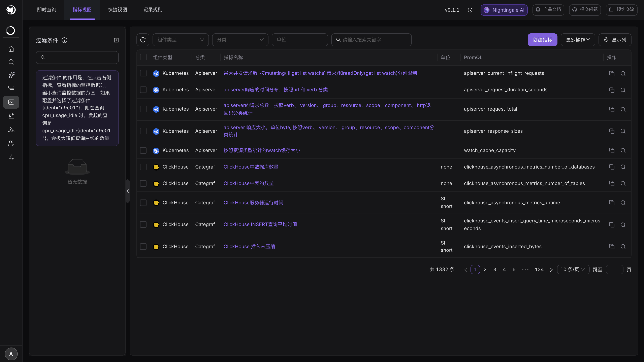Open the server list sidebar icon
Screen dimensions: 644x362
[x=11, y=88]
